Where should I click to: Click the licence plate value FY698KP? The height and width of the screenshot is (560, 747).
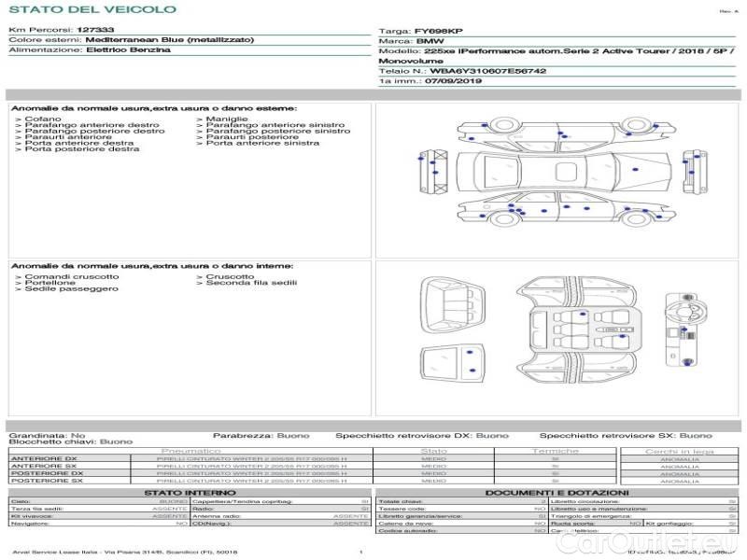[x=438, y=32]
